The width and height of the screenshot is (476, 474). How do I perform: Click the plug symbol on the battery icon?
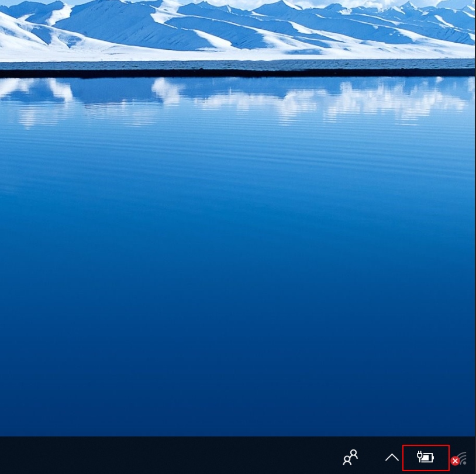click(420, 456)
